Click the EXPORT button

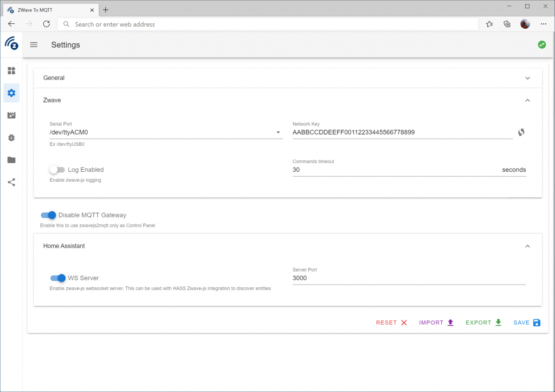483,323
